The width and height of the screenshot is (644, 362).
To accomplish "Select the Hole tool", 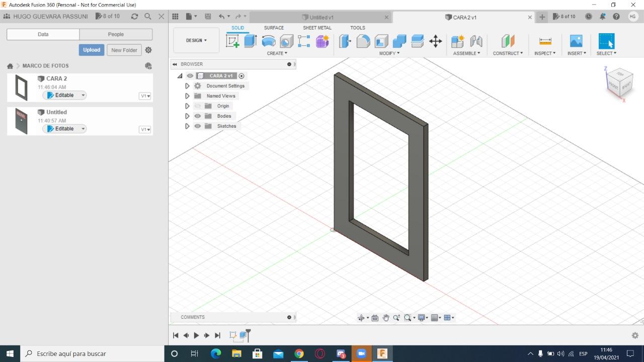I will click(x=286, y=41).
